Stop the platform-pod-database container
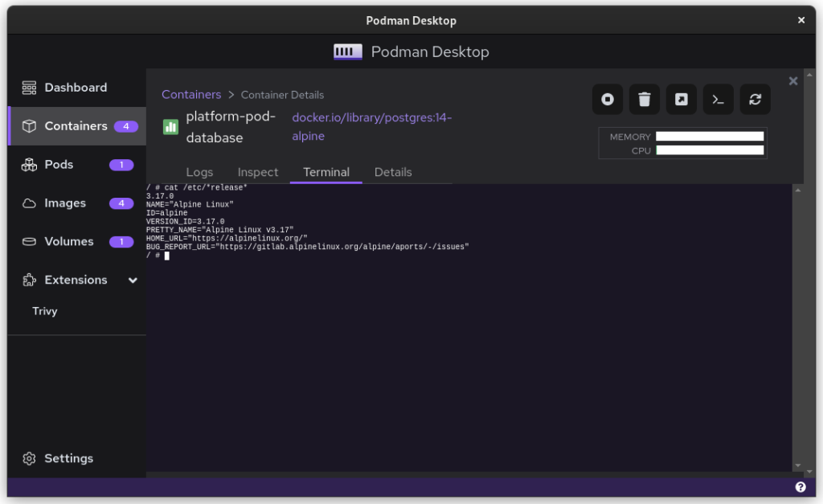Viewport: 823px width, 504px height. (607, 99)
